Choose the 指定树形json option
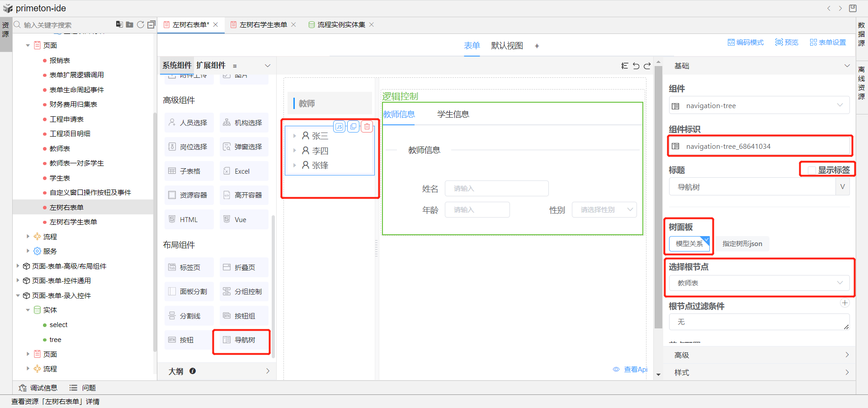This screenshot has width=868, height=408. point(742,244)
